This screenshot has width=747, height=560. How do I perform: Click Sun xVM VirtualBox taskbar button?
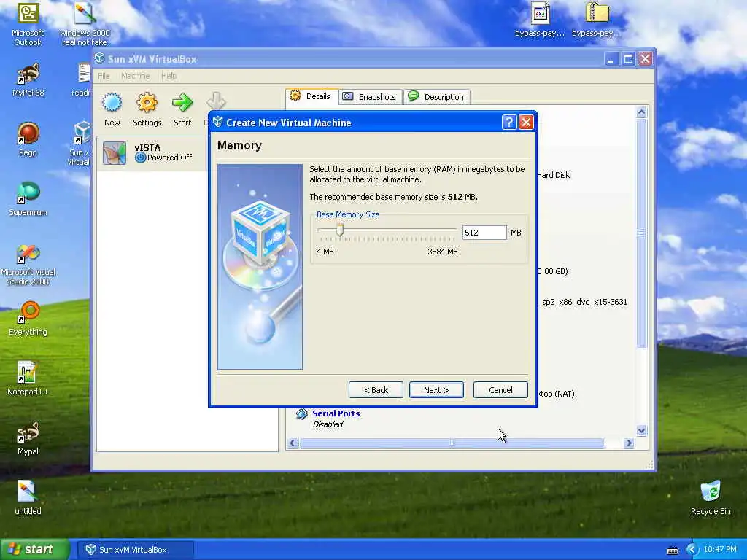[135, 550]
